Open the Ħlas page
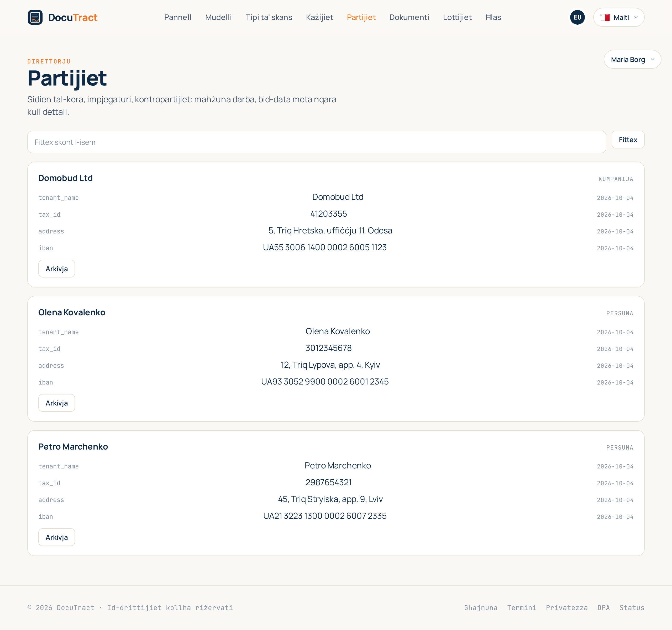 [493, 17]
